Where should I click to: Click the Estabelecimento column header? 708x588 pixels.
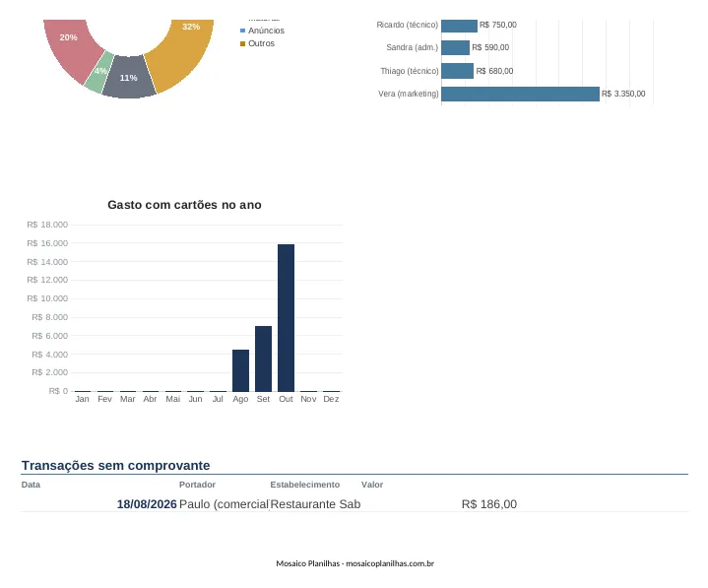(305, 485)
